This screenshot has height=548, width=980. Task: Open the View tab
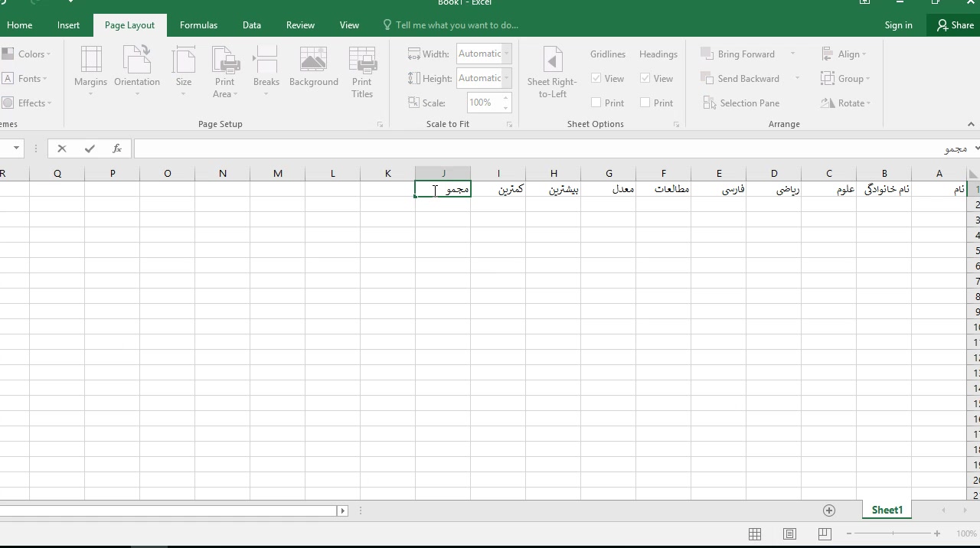click(x=349, y=25)
